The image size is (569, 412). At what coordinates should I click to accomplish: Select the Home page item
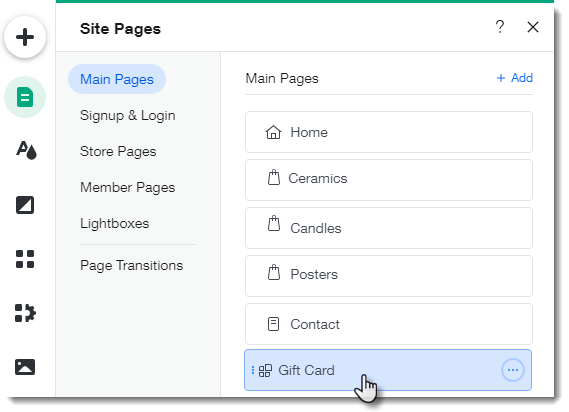click(389, 132)
